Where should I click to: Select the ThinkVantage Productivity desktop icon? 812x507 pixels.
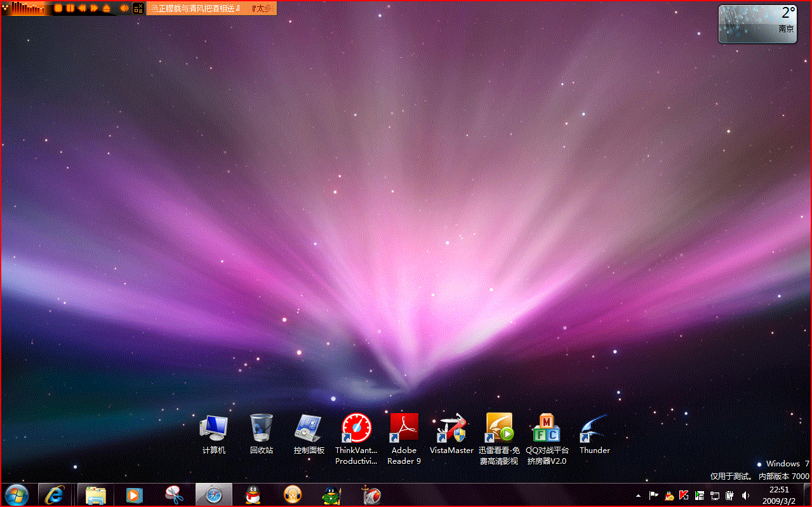click(x=356, y=428)
